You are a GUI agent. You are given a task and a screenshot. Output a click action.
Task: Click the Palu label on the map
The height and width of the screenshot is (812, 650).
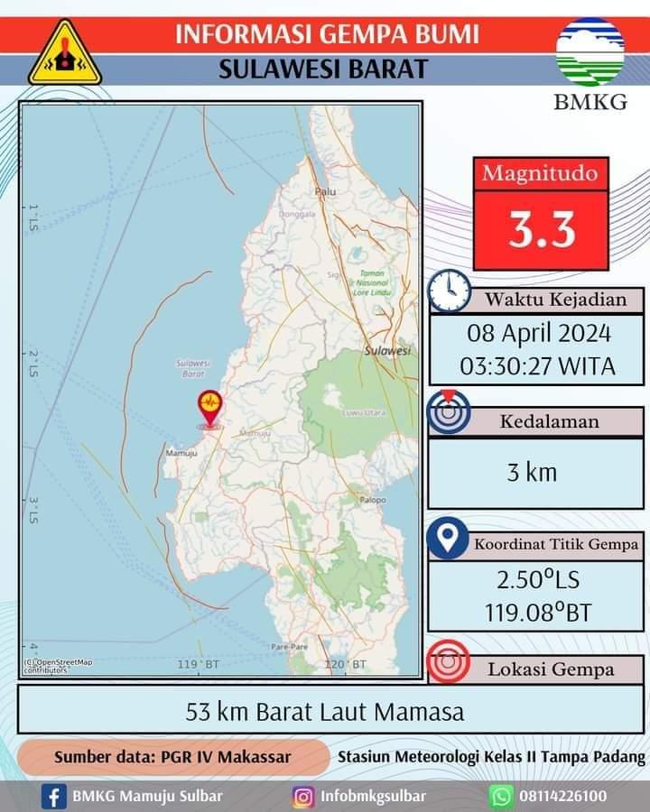[x=326, y=192]
